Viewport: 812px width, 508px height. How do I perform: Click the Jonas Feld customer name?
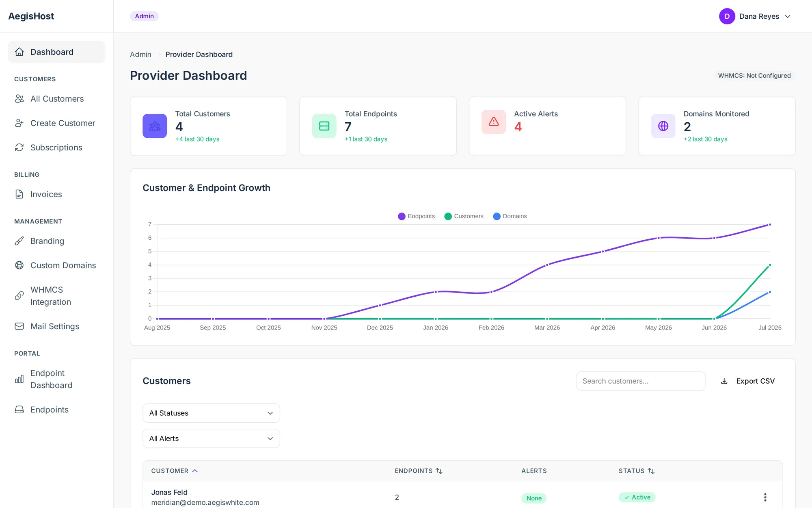point(169,492)
